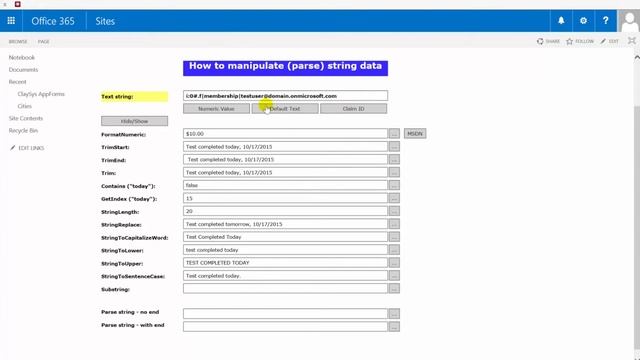The image size is (640, 360).
Task: Open Documents in the sidebar
Action: 23,70
